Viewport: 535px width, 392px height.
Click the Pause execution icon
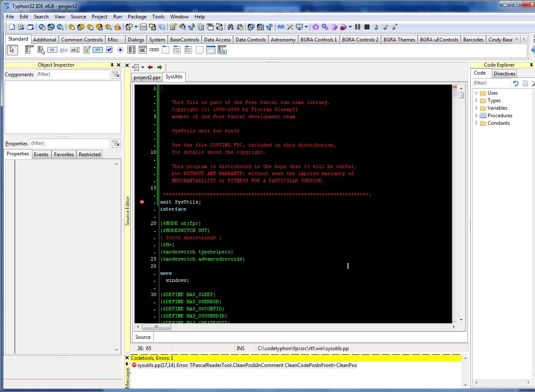point(358,27)
